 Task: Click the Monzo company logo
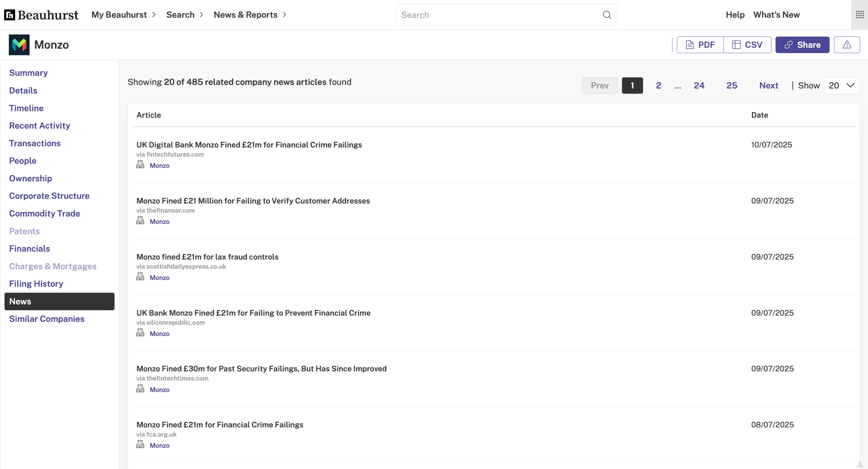(x=19, y=45)
